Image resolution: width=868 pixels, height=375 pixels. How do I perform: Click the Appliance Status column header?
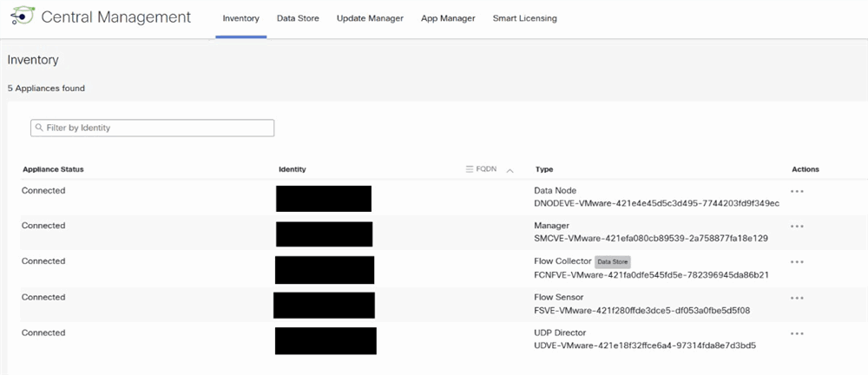53,169
